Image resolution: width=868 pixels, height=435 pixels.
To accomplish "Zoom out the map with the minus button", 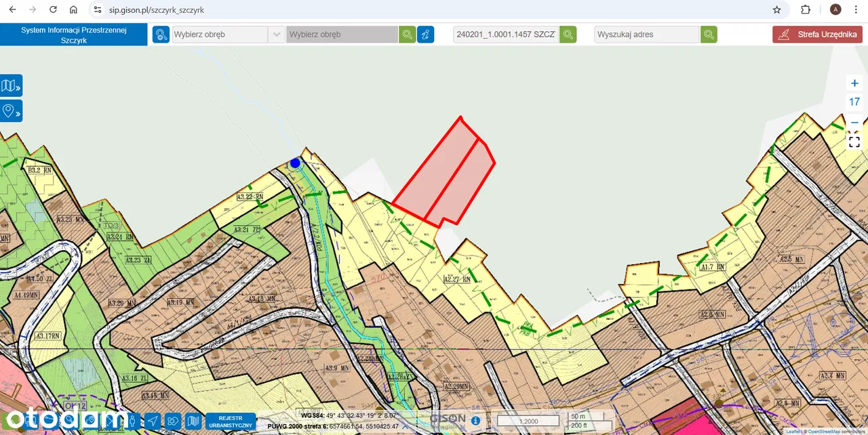I will [x=854, y=122].
